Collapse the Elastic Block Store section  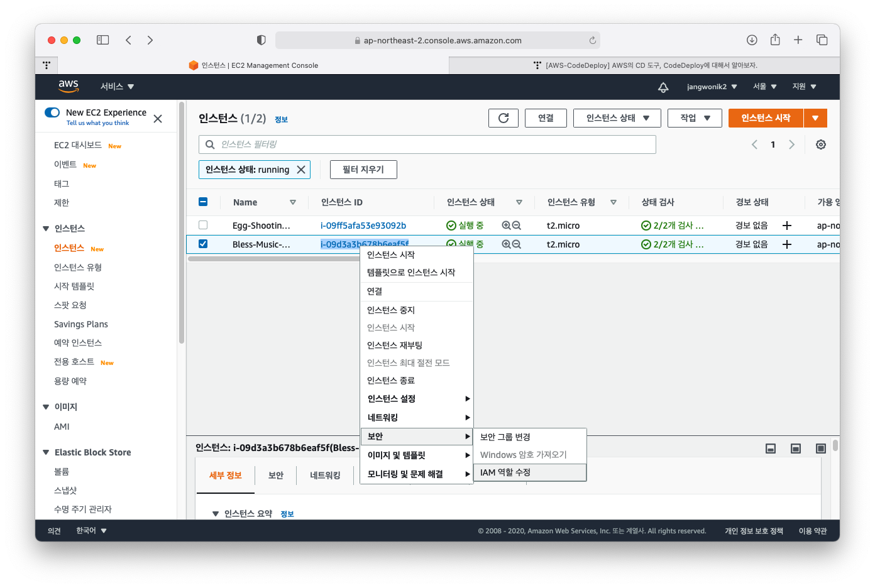[46, 452]
